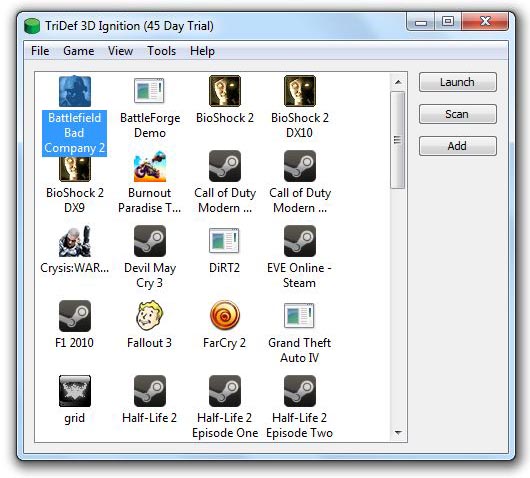Click the Launch button

pyautogui.click(x=458, y=82)
